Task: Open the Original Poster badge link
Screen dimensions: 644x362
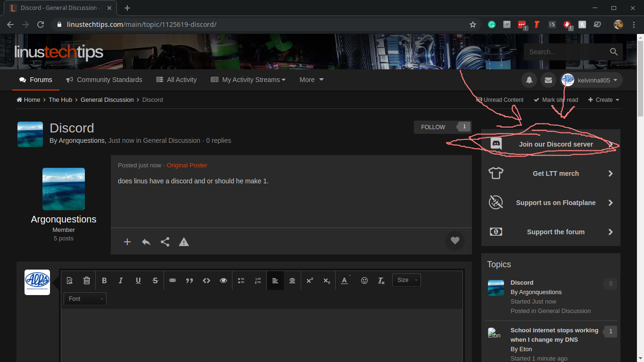Action: point(187,165)
